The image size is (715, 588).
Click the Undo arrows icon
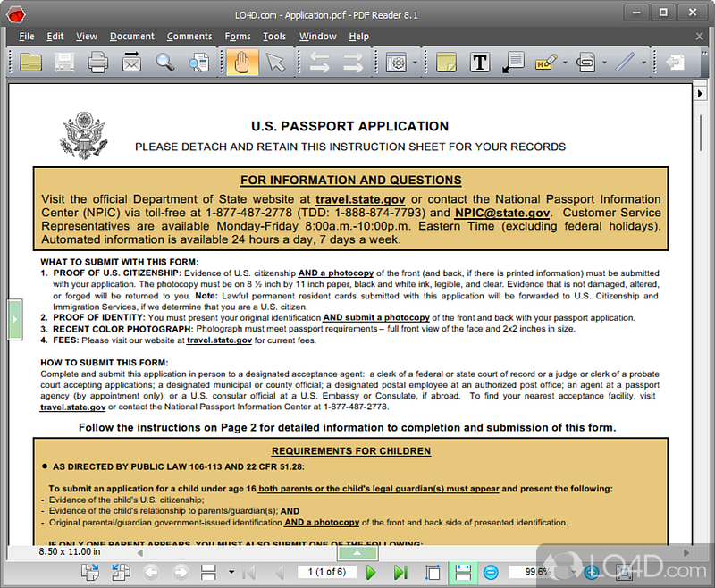click(x=320, y=62)
